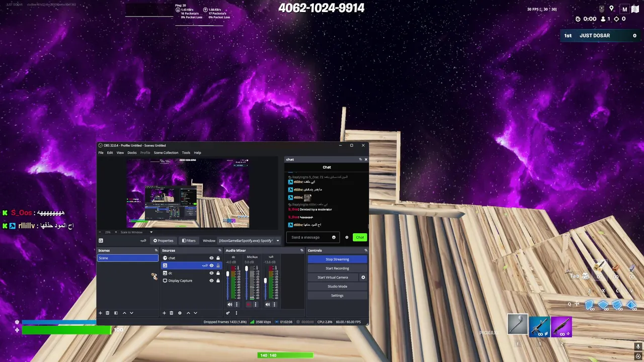Toggle visibility of dc source
Viewport: 644px width, 362px height.
click(211, 273)
